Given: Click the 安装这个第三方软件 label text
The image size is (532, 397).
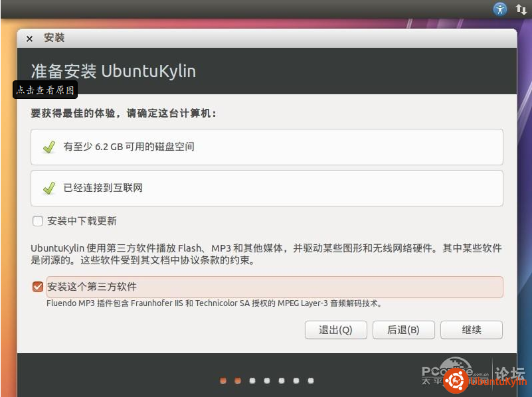Looking at the screenshot, I should pos(92,287).
